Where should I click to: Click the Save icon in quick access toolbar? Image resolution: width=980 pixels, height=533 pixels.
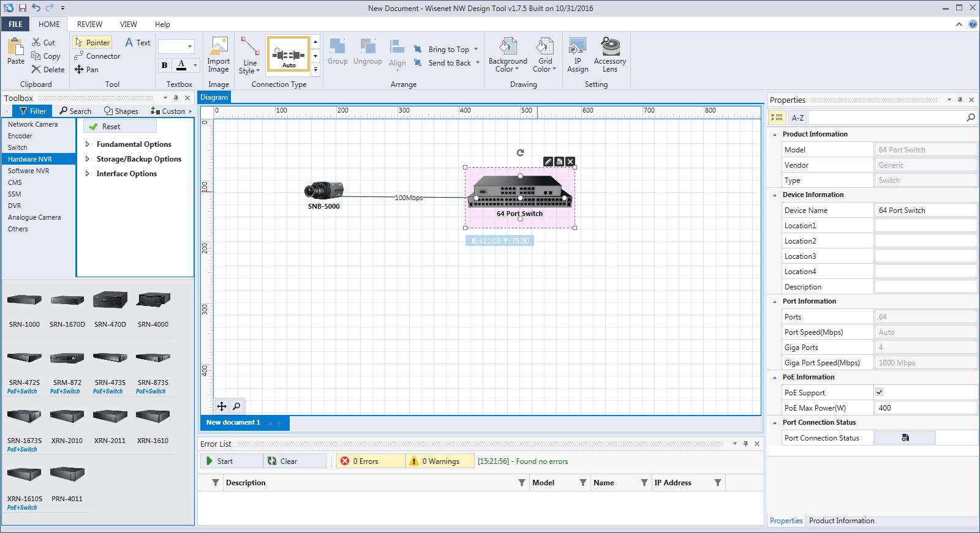coord(22,8)
